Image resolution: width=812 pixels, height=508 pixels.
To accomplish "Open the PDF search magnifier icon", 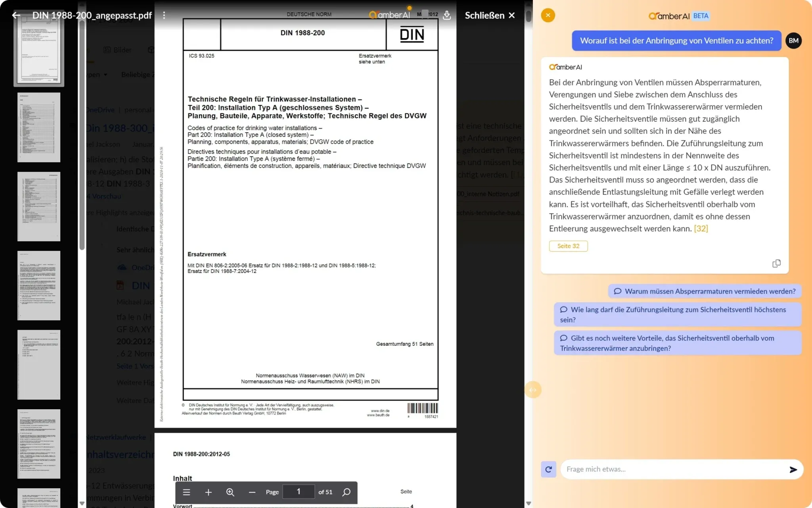I will (346, 492).
